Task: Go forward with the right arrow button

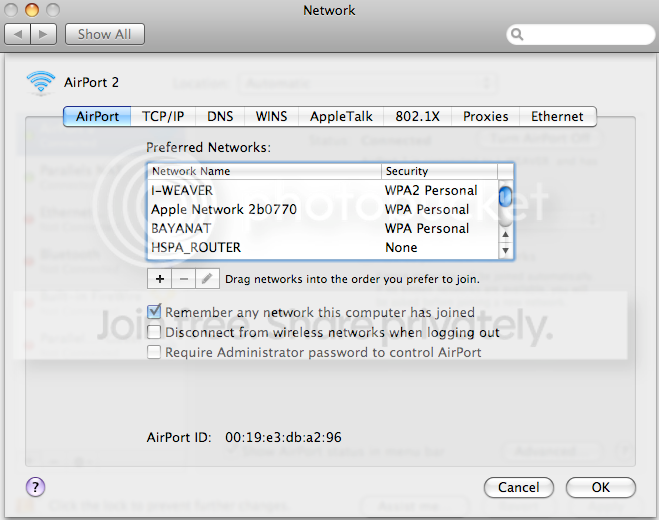Action: (x=43, y=34)
